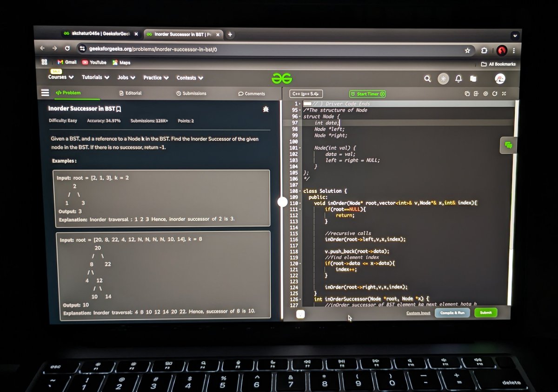
Task: Expand the Practice menu
Action: point(156,78)
